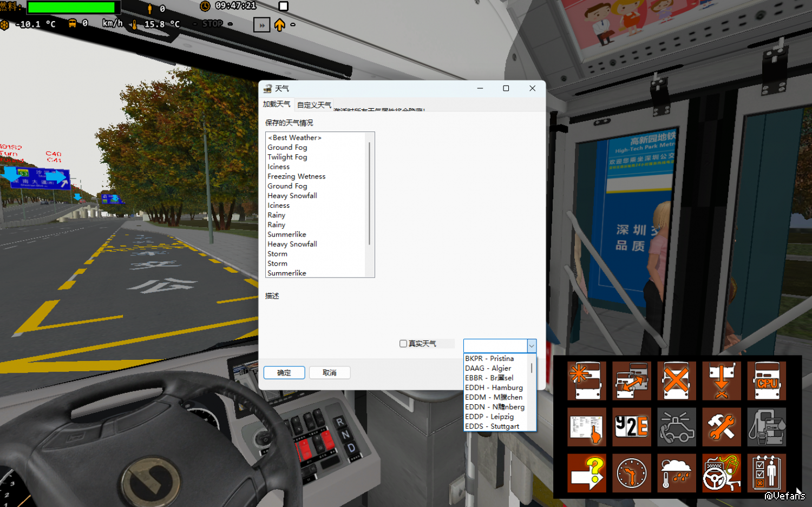The image size is (812, 507).
Task: Click the 确定 button
Action: [284, 373]
